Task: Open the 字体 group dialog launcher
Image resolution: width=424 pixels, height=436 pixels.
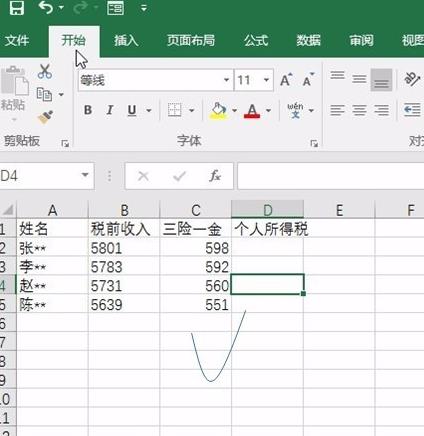Action: [x=314, y=143]
